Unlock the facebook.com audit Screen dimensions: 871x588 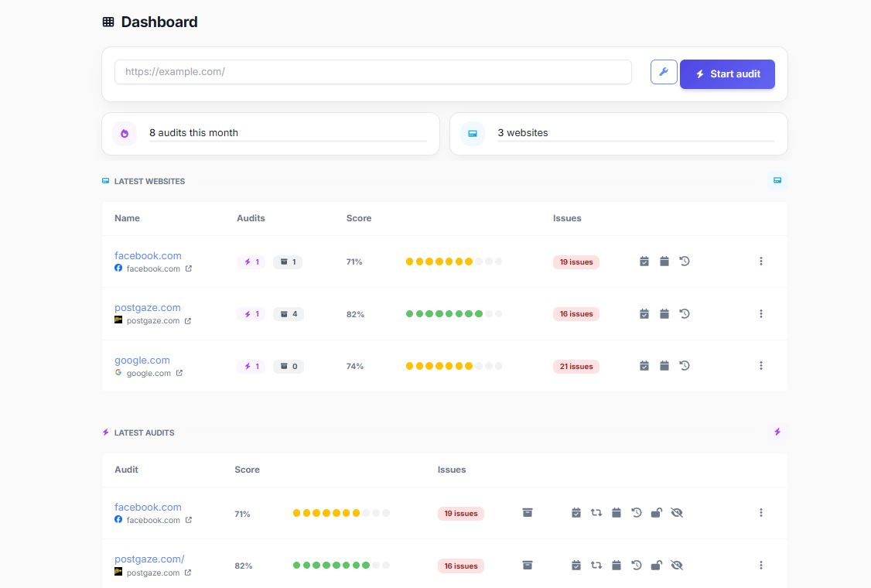point(657,512)
